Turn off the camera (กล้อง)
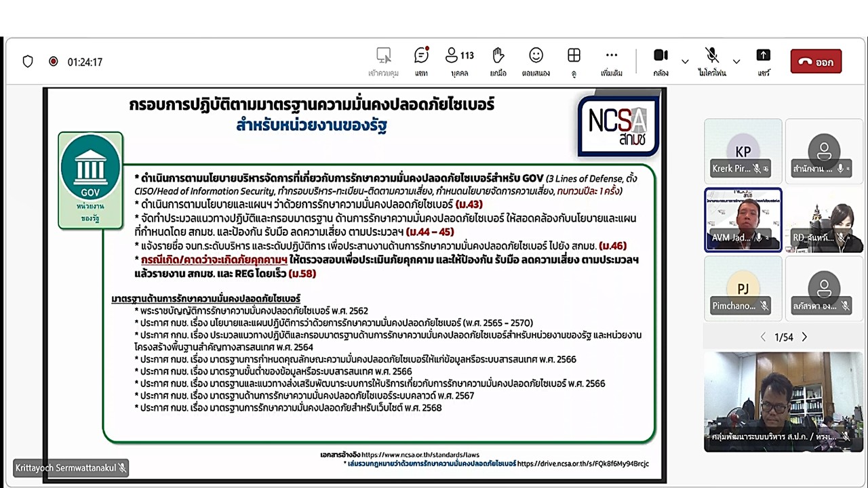The width and height of the screenshot is (868, 488). click(x=660, y=56)
